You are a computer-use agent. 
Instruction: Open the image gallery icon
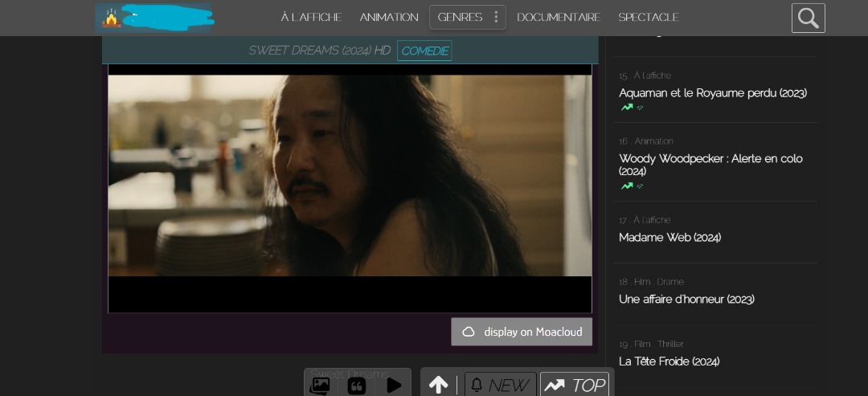(320, 386)
